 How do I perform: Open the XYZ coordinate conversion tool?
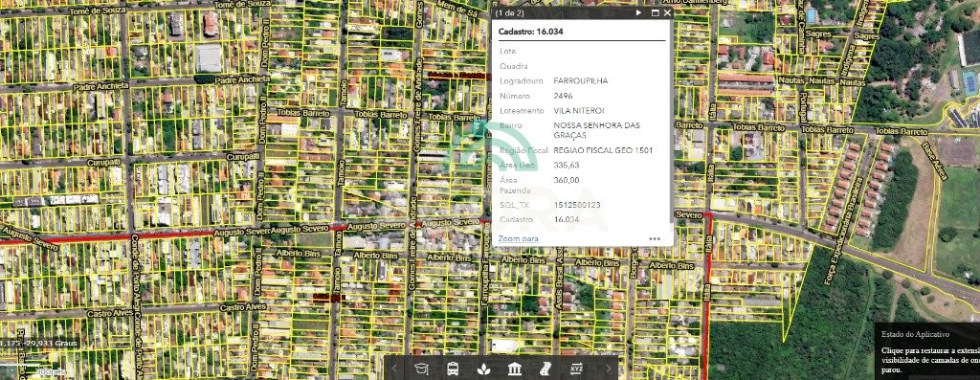(x=577, y=369)
